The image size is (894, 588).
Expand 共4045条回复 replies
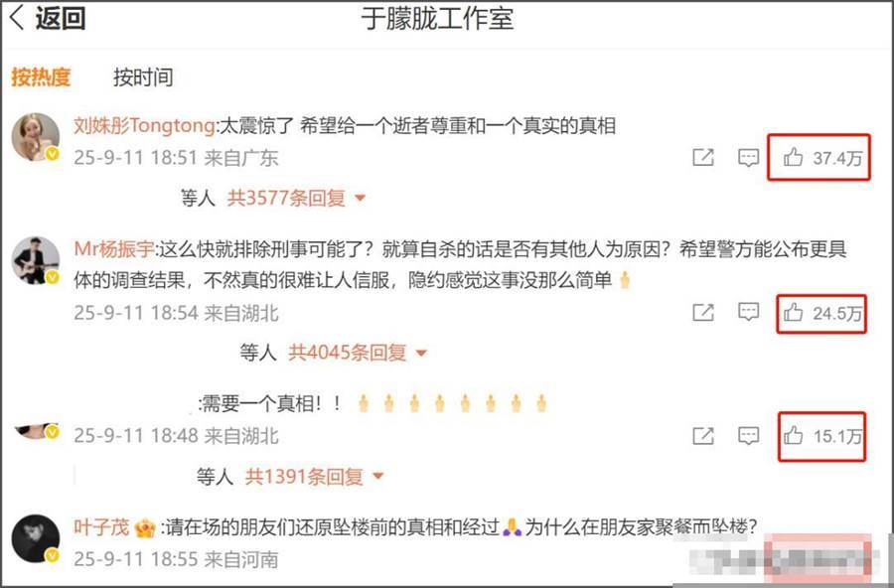358,353
